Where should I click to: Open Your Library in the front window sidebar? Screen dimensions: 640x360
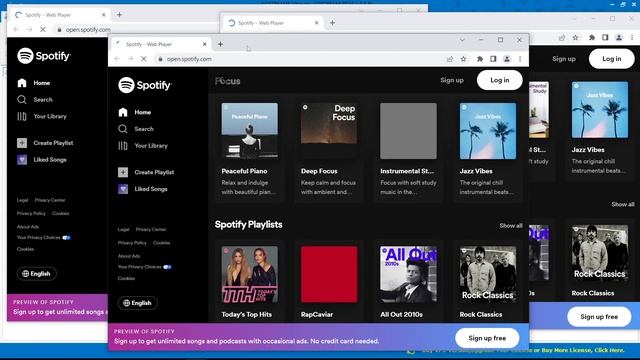tap(143, 146)
